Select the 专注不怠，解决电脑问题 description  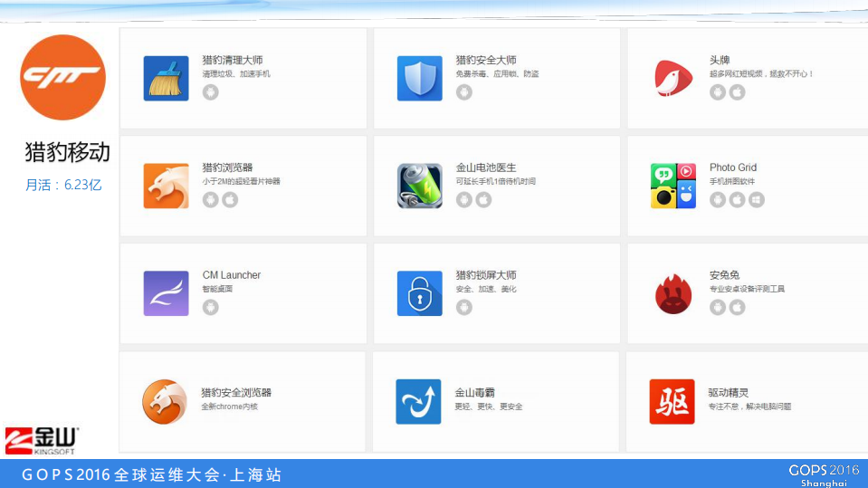749,407
